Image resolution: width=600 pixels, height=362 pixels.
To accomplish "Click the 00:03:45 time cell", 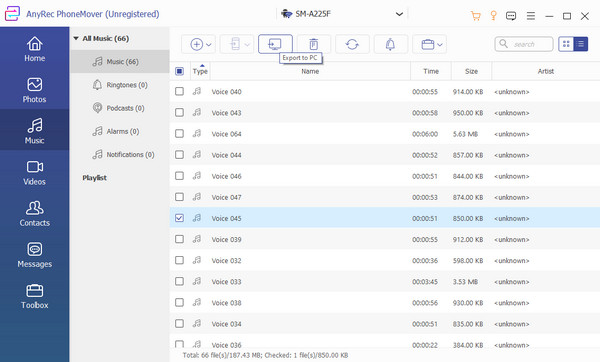I will click(x=425, y=282).
